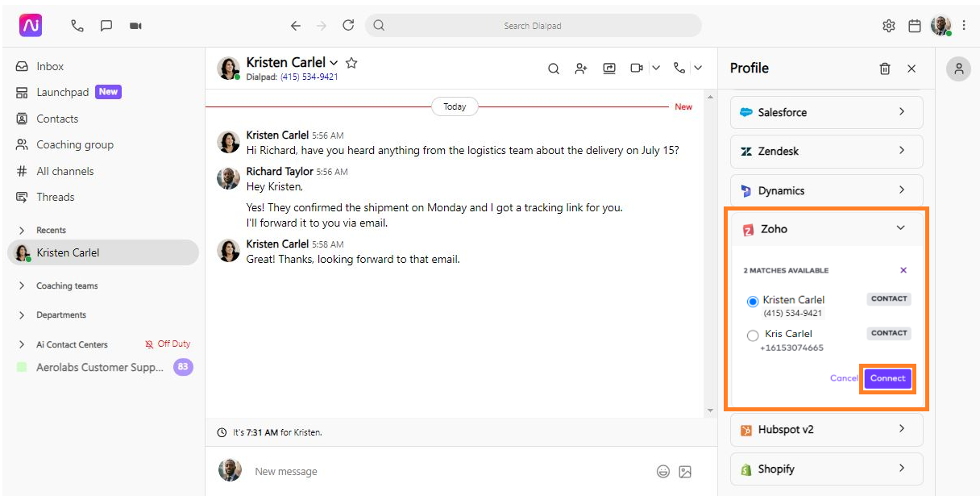Click the chat scrollbar up arrow
The width and height of the screenshot is (980, 496).
point(710,96)
